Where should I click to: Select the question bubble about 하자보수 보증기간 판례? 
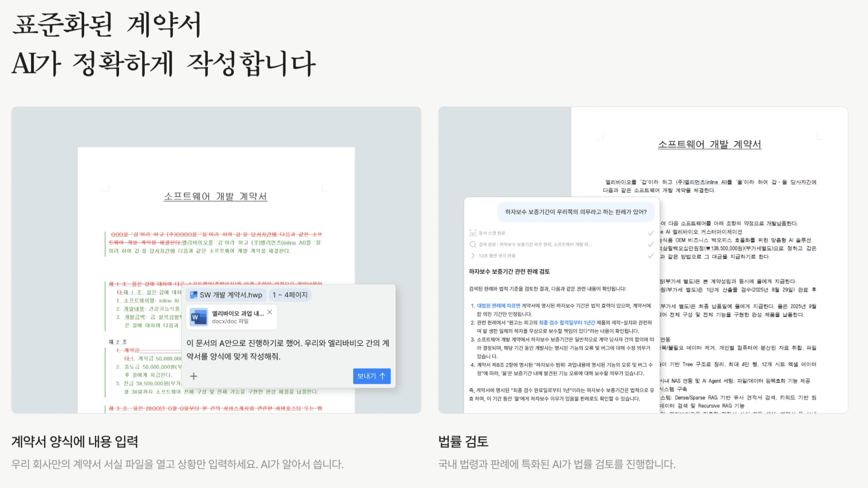576,212
